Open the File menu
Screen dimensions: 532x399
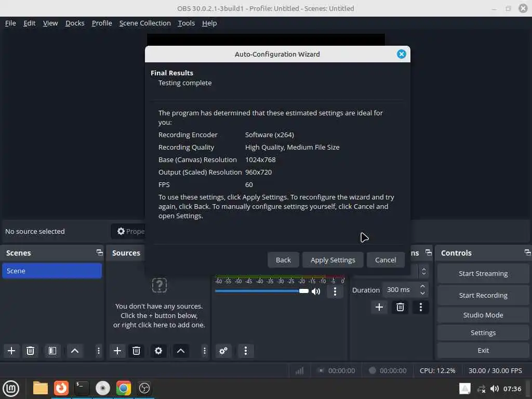pyautogui.click(x=10, y=23)
